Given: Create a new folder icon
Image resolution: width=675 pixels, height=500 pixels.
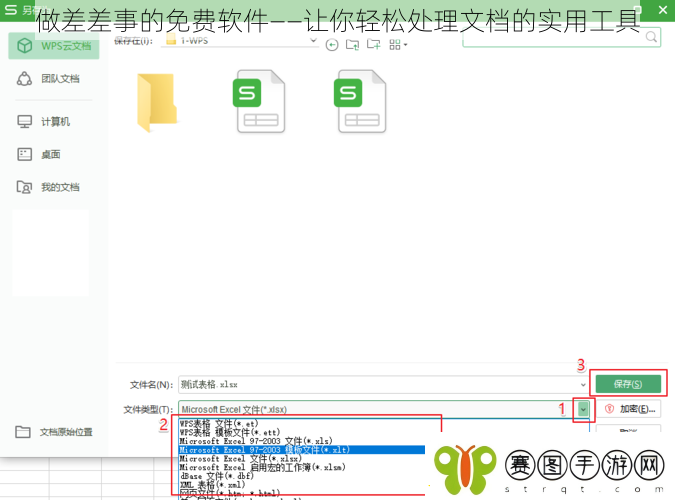Looking at the screenshot, I should [373, 44].
